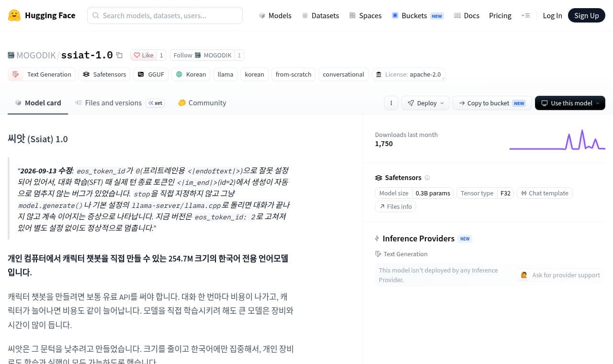Open the extra navigation menu icon
This screenshot has height=364, width=613.
tap(525, 15)
